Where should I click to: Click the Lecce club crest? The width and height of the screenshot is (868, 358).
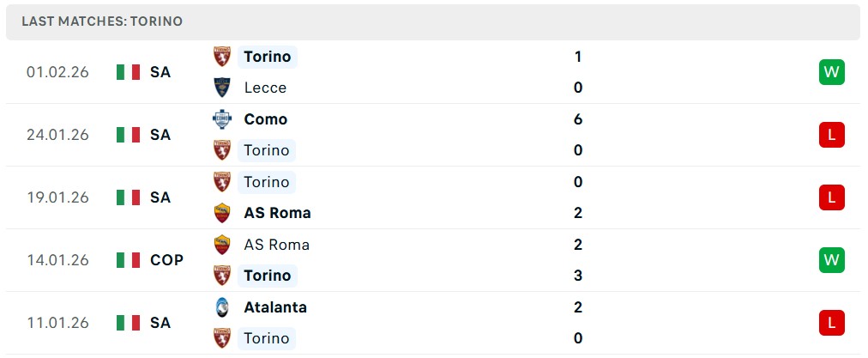pos(222,88)
